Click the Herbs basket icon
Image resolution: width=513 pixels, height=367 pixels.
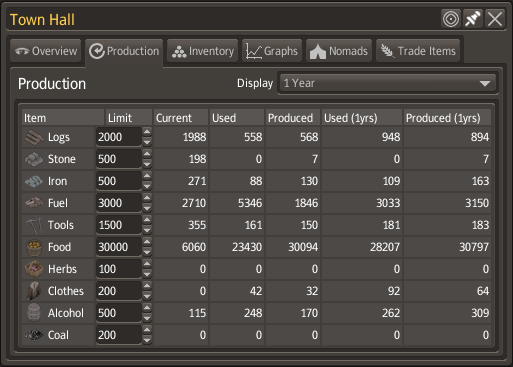click(34, 269)
